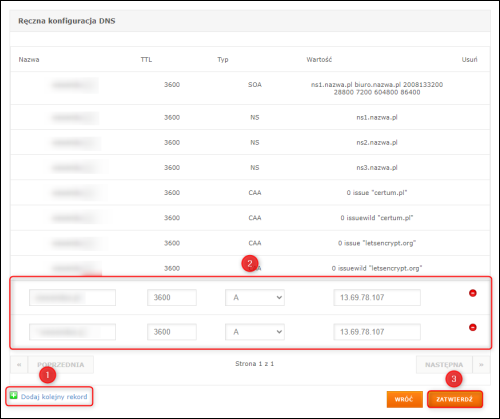Edit IP value field of second record
500x419 pixels.
(x=377, y=332)
